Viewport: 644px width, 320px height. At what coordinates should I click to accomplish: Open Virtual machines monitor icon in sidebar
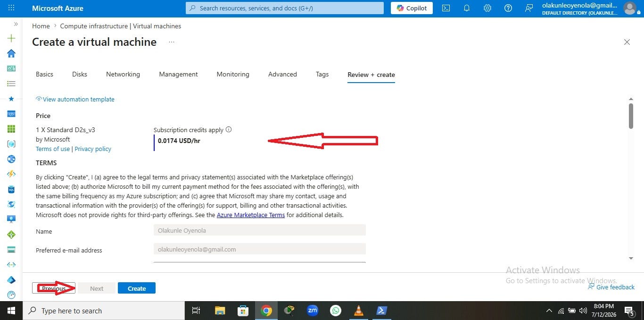tap(11, 219)
